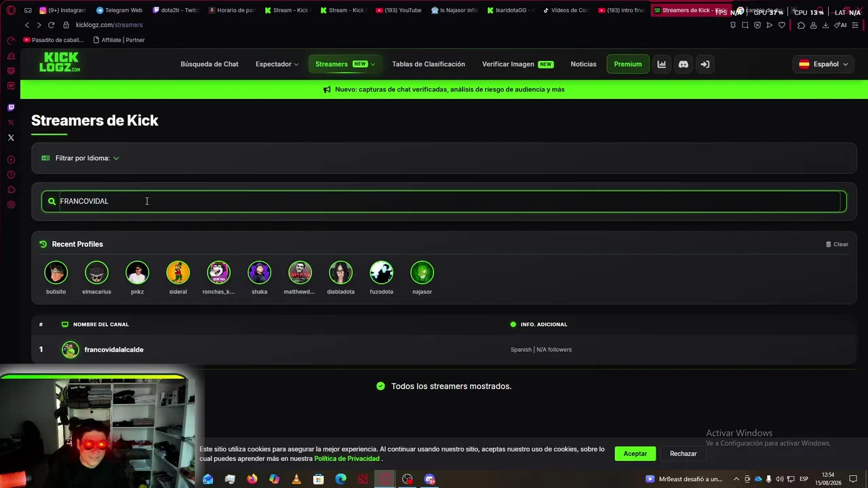The image size is (868, 488).
Task: Open Microsoft Edge from the taskbar
Action: 340,479
